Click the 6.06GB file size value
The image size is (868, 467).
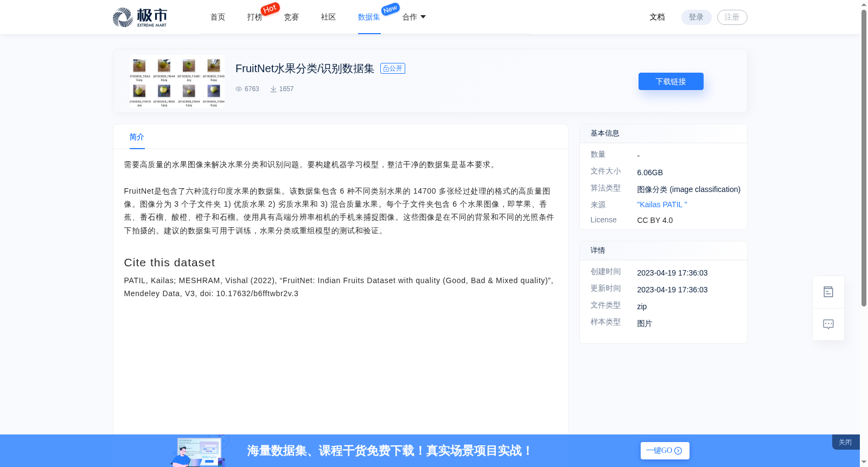tap(650, 172)
